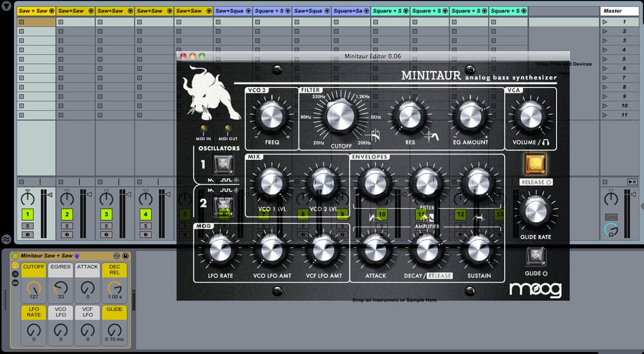Click the filter CUTOFF knob
Image resolution: width=644 pixels, height=354 pixels.
tap(340, 116)
